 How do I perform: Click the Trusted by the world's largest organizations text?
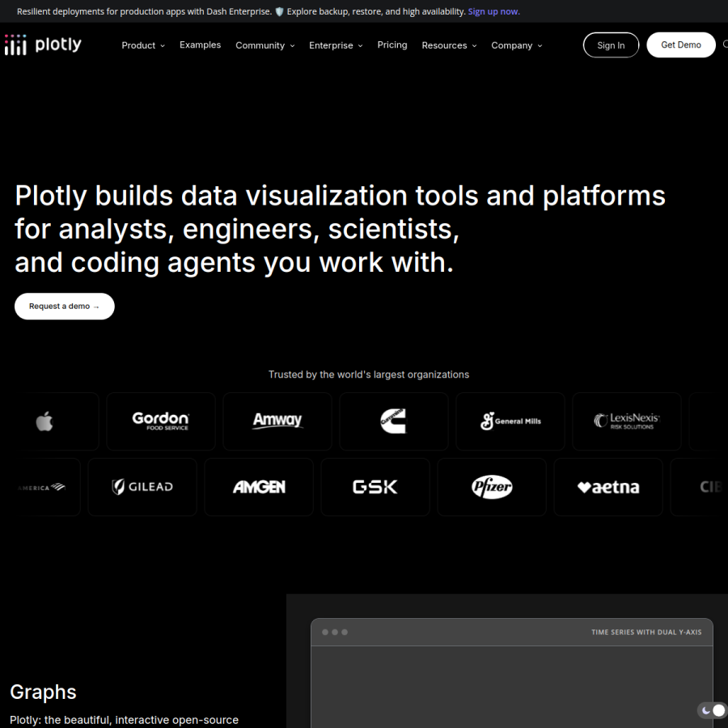pyautogui.click(x=369, y=375)
